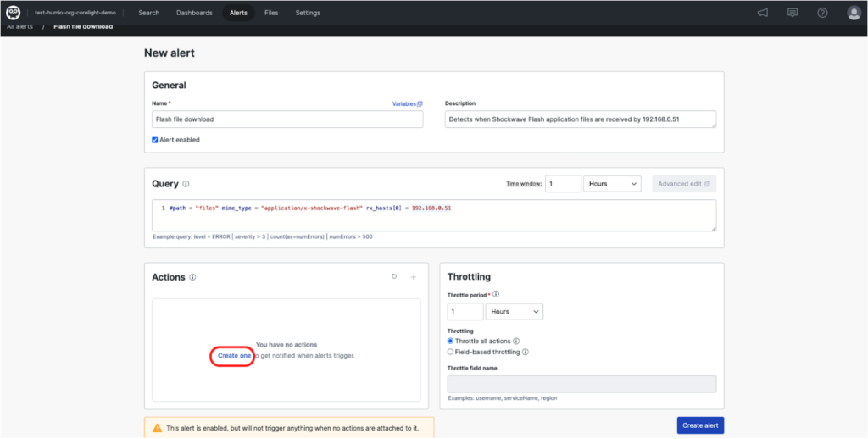Click the 'You have no actions' text
The width and height of the screenshot is (868, 439).
[x=287, y=344]
